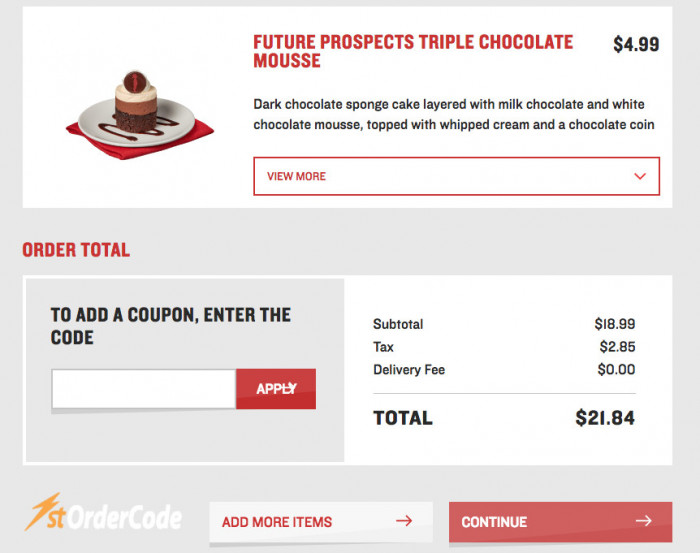Click the Subtotal amount $18.99

(615, 324)
